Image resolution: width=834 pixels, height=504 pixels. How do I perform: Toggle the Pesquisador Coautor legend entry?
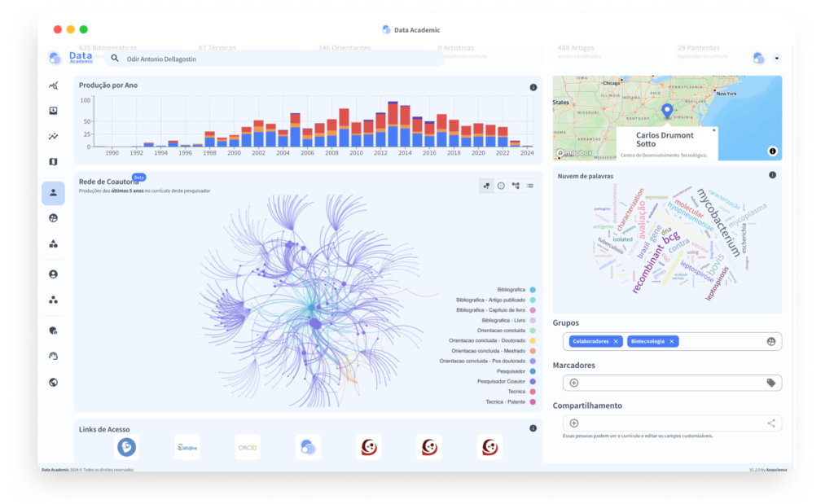(x=506, y=381)
